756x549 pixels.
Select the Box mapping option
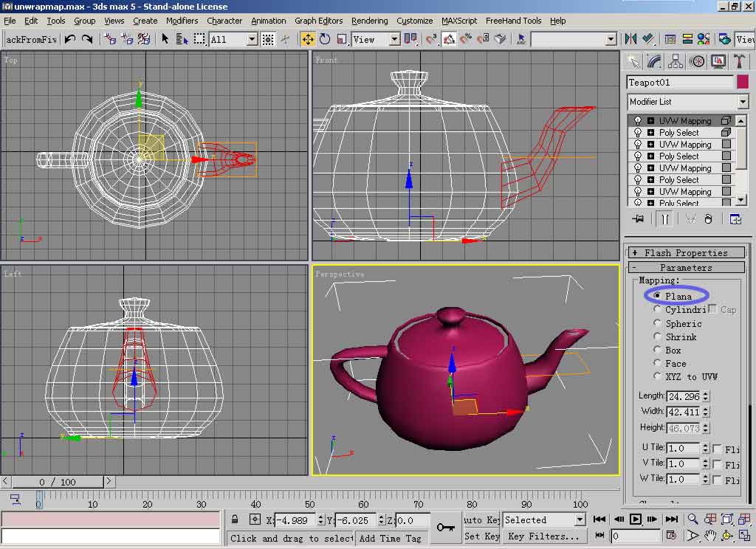click(658, 350)
